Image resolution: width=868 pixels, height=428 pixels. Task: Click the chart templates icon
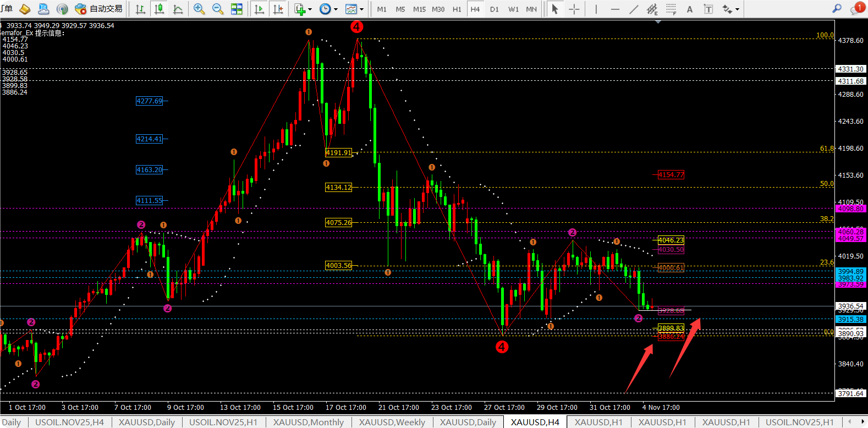point(351,9)
